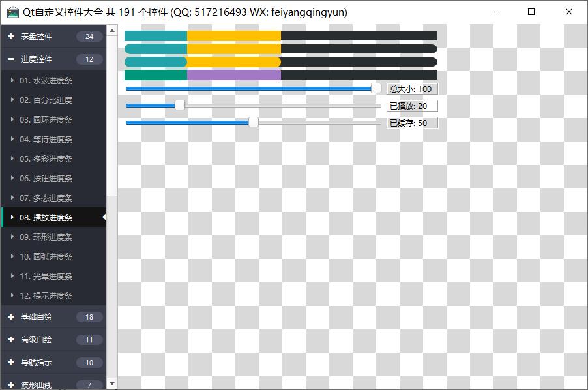Click the plus icon beside 导航指示
This screenshot has height=390, width=588.
click(11, 363)
